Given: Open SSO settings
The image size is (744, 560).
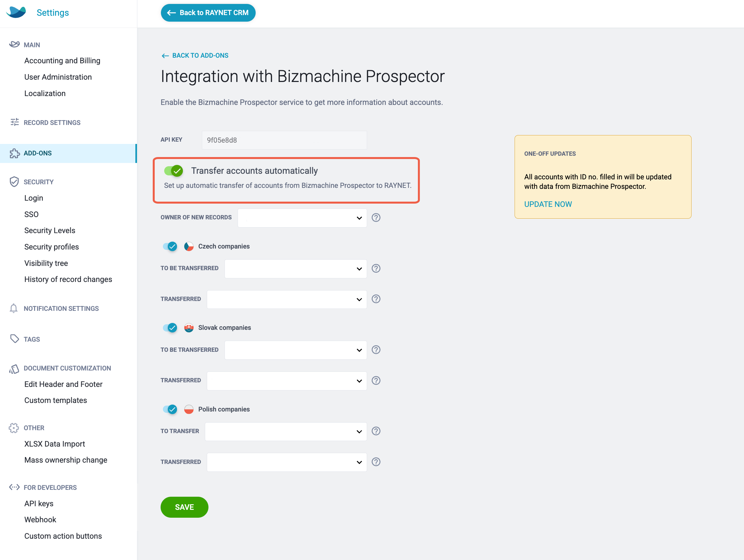Looking at the screenshot, I should tap(31, 214).
